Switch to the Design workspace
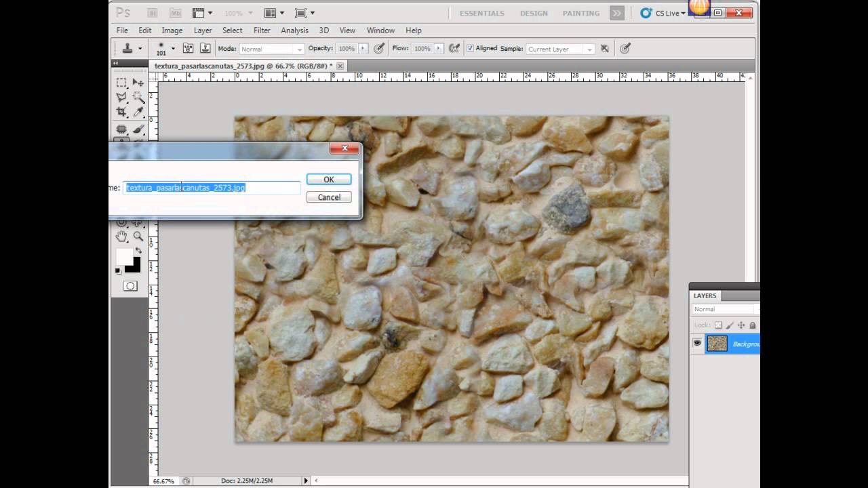The image size is (868, 488). tap(534, 13)
